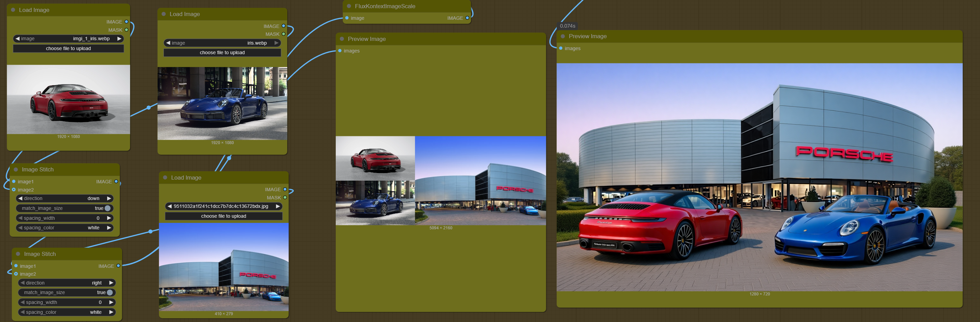Change direction 'down' to previous option

click(x=20, y=198)
